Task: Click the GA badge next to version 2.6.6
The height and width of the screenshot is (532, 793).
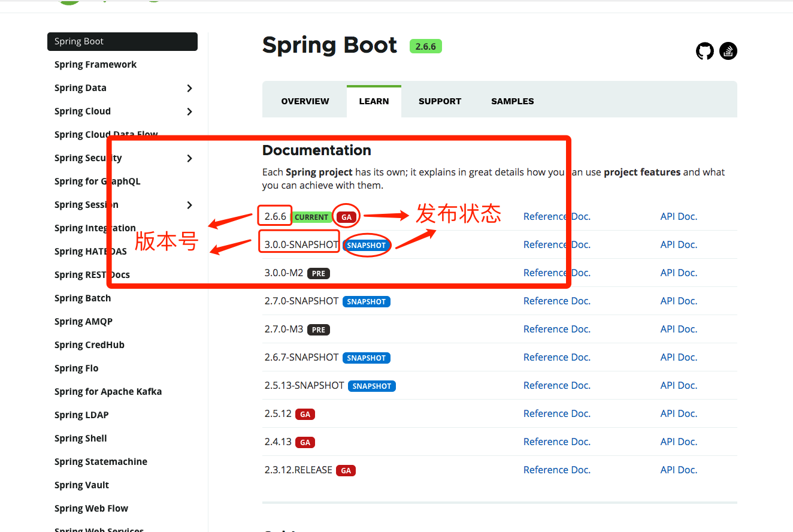Action: pyautogui.click(x=346, y=217)
